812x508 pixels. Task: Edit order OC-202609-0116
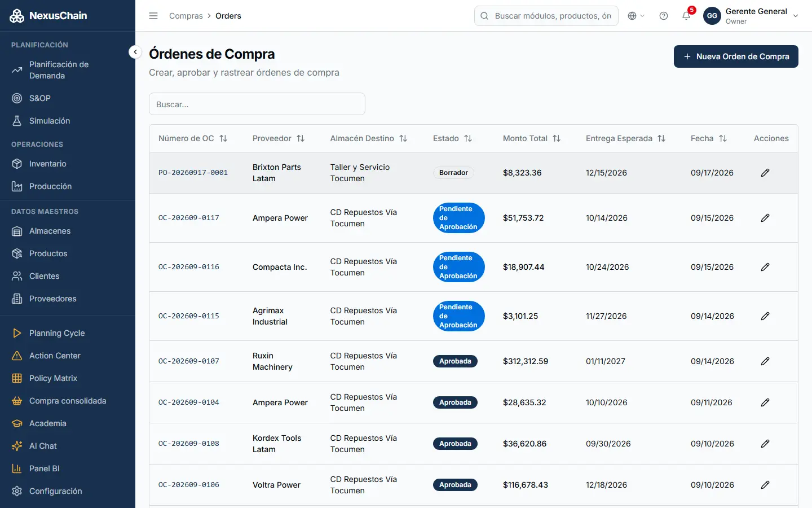(765, 267)
